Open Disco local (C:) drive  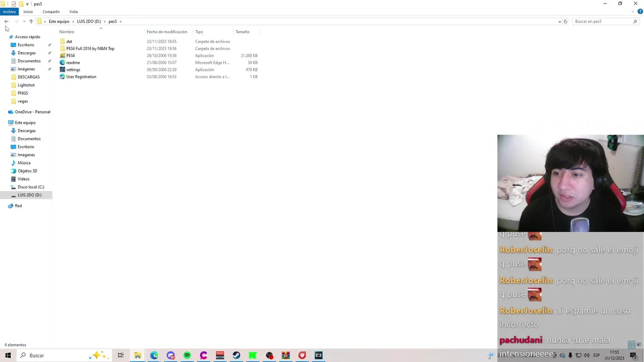click(x=31, y=187)
